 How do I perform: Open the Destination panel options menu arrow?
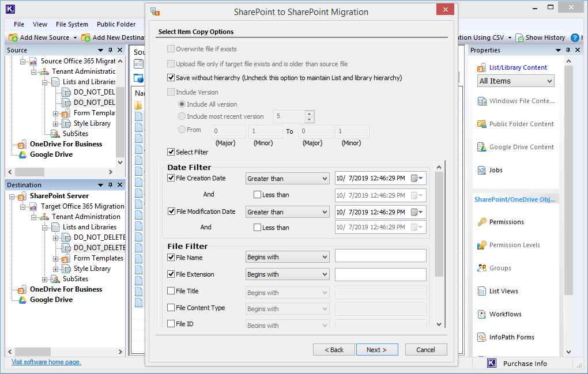[x=100, y=185]
